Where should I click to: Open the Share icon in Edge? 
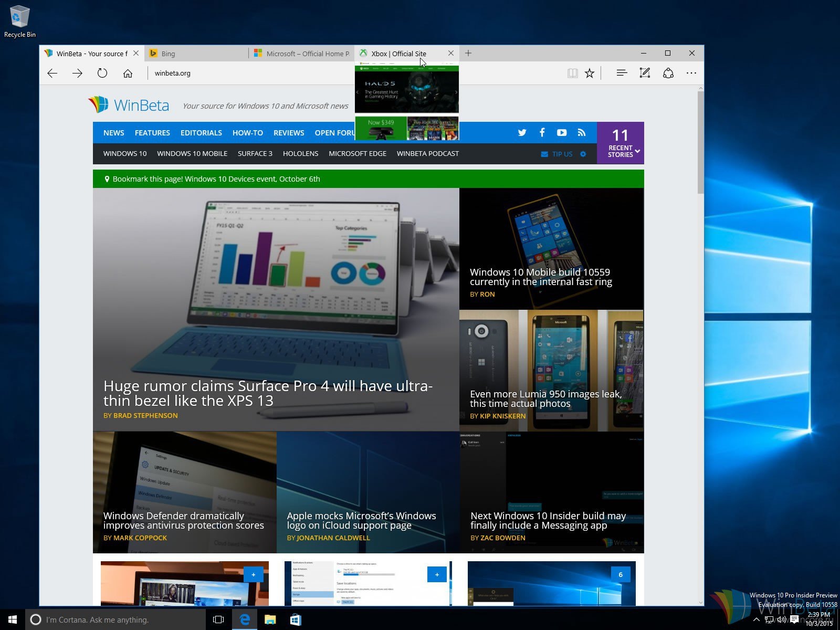(x=668, y=73)
